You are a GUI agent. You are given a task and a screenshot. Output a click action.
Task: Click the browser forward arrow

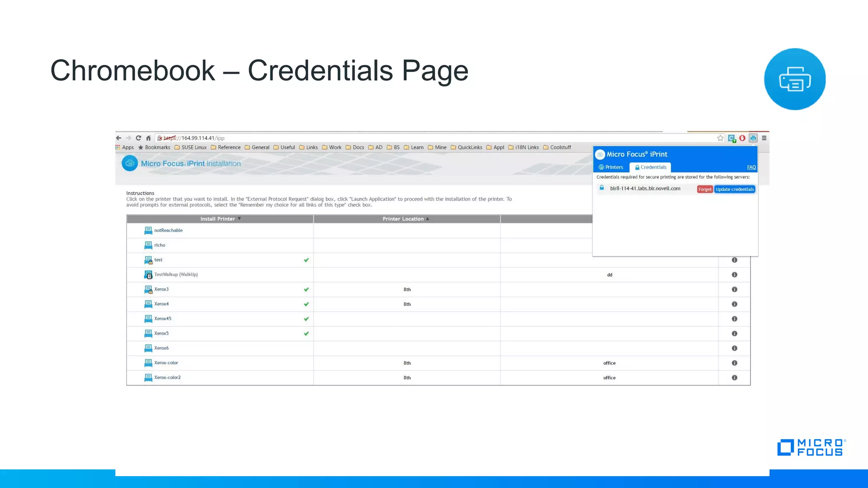128,138
